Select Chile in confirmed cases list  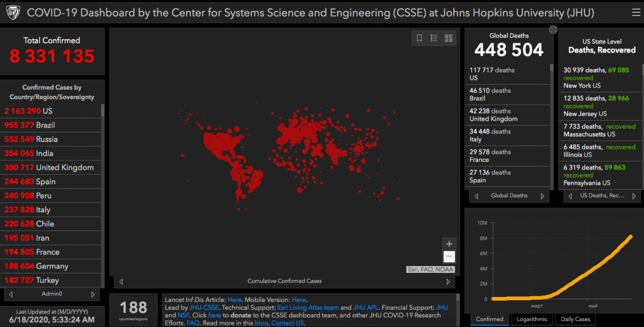point(50,224)
